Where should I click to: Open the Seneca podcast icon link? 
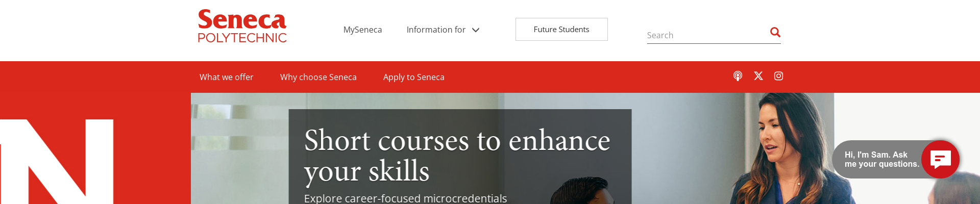[x=738, y=76]
